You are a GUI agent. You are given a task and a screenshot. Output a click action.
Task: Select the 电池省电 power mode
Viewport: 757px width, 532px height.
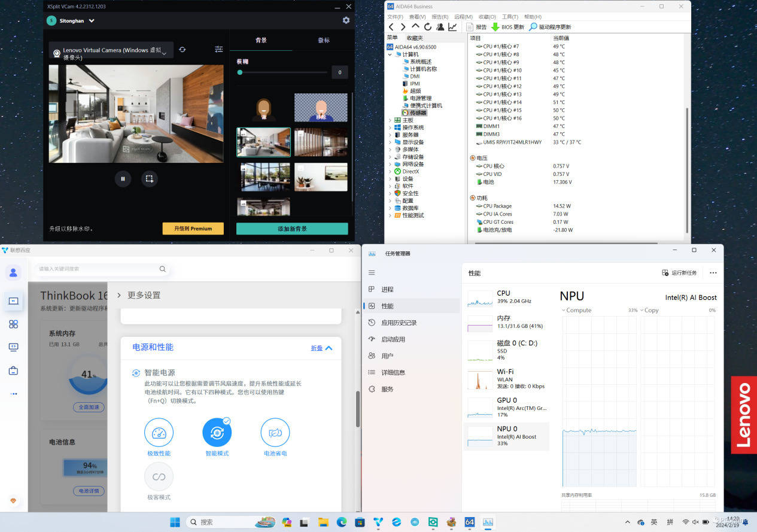point(275,433)
